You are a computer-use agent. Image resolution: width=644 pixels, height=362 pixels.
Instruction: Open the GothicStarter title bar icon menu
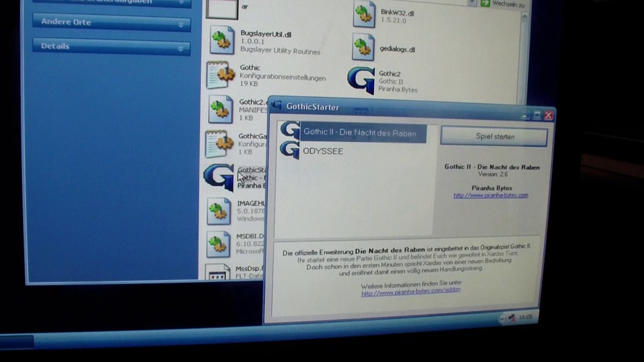tap(277, 105)
